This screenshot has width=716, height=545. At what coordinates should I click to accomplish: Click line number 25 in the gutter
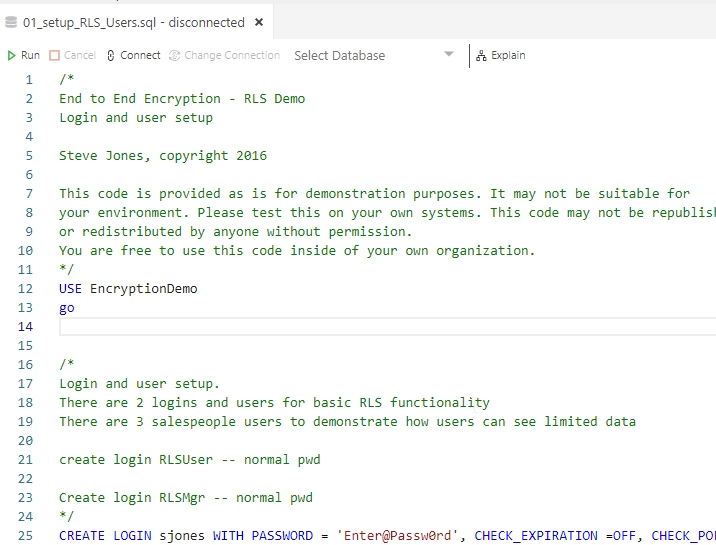[25, 536]
